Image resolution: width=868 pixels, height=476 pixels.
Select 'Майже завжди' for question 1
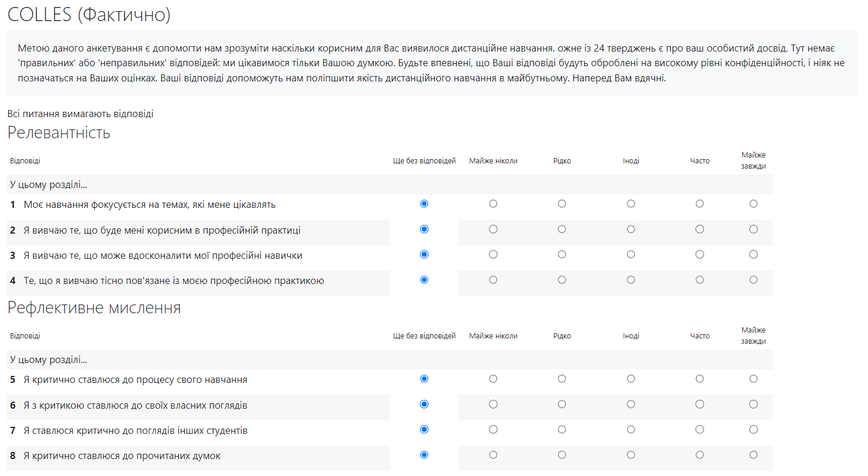coord(753,204)
